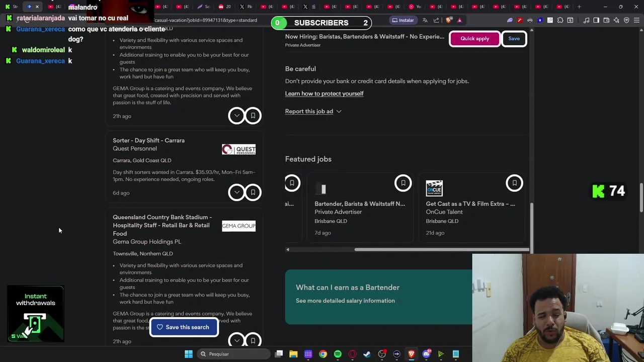Open the page translate icon in address bar
644x362 pixels.
(425, 20)
